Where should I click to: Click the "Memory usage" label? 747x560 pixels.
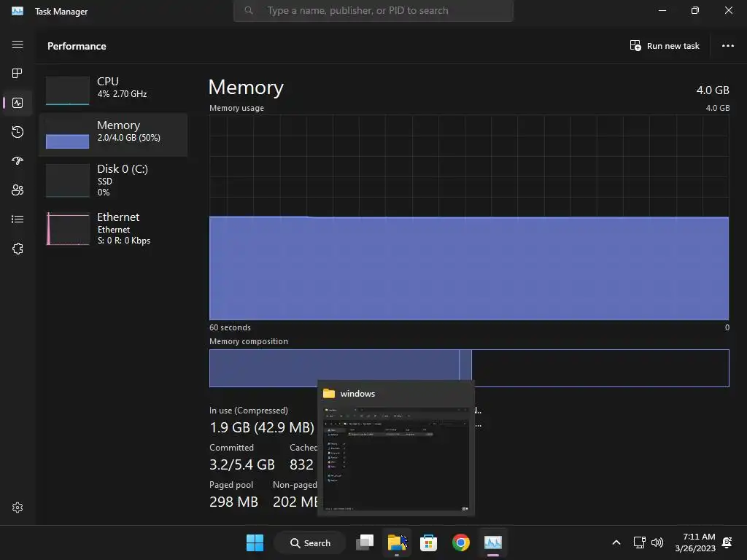tap(236, 108)
